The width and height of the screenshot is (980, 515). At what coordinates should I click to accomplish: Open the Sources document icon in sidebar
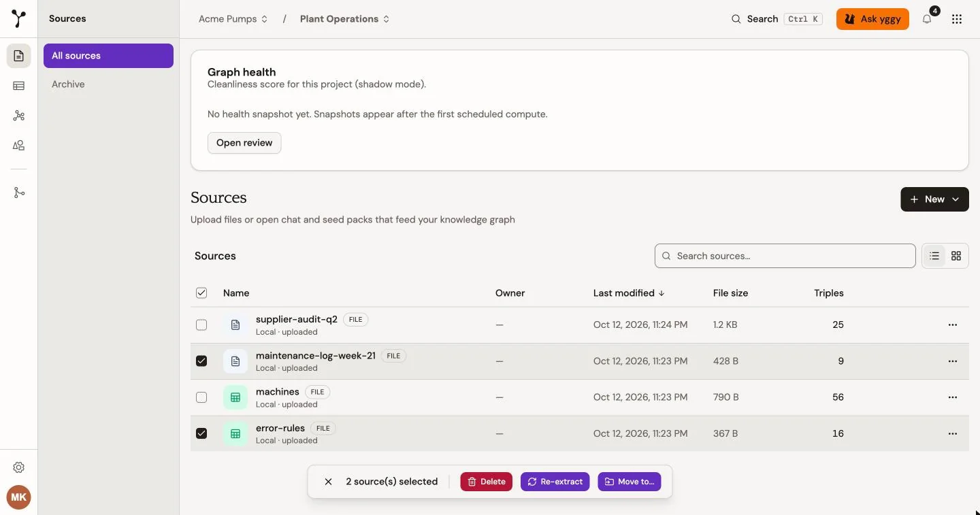[x=19, y=56]
